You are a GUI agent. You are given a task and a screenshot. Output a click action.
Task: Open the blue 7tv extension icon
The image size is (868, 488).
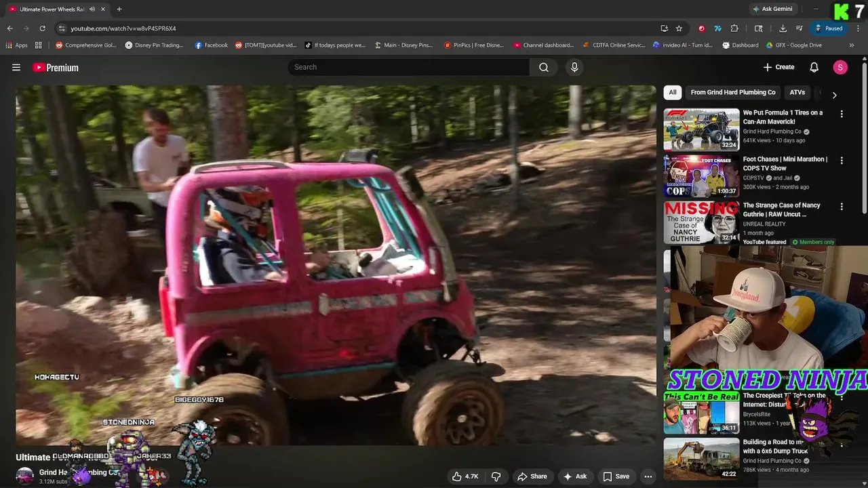[717, 28]
